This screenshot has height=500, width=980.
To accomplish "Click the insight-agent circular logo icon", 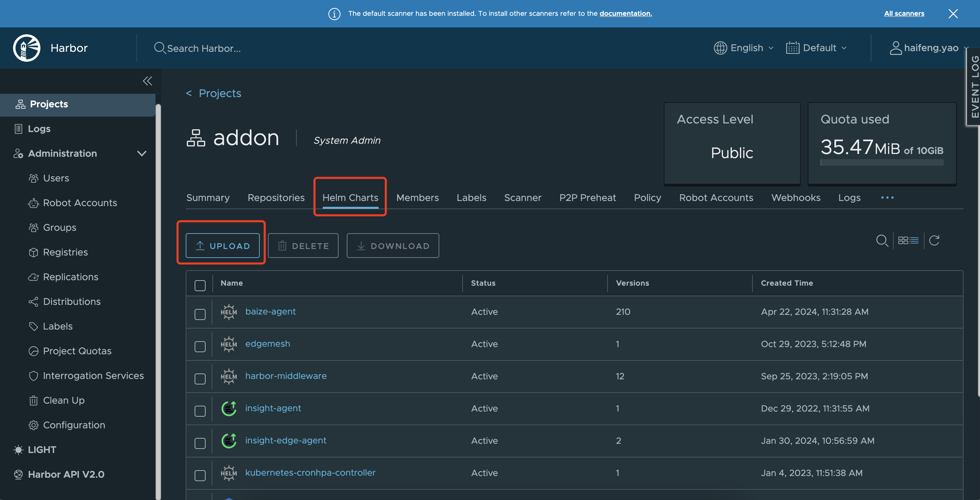I will 228,407.
